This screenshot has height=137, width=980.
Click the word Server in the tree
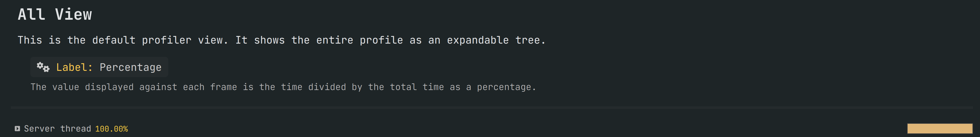pos(40,129)
